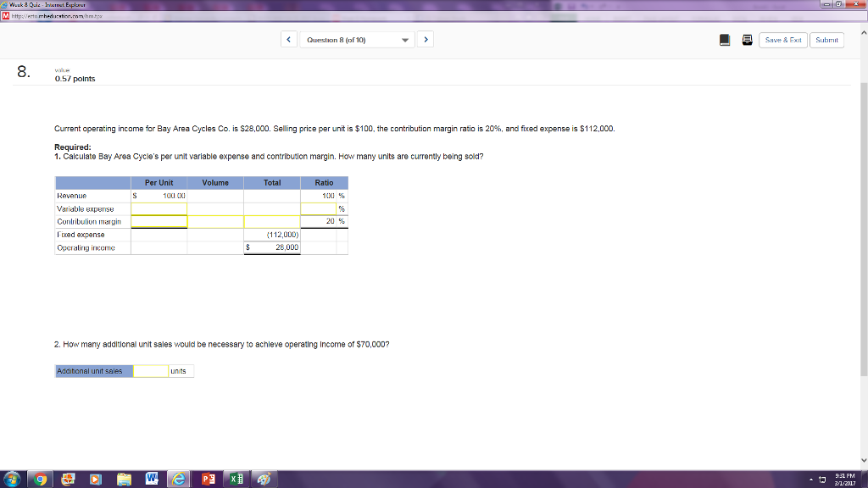Click the Contribution margin 20 ratio value
The image size is (868, 488).
[330, 221]
